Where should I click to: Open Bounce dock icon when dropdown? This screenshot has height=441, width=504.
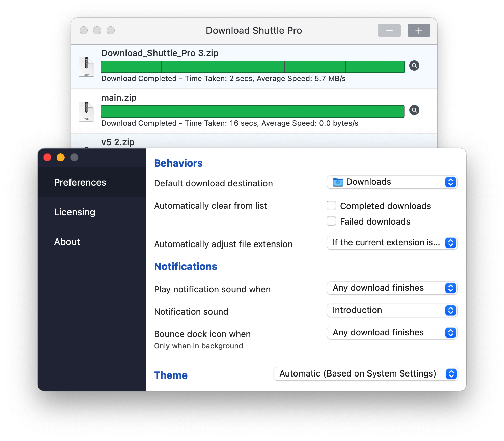tap(392, 333)
